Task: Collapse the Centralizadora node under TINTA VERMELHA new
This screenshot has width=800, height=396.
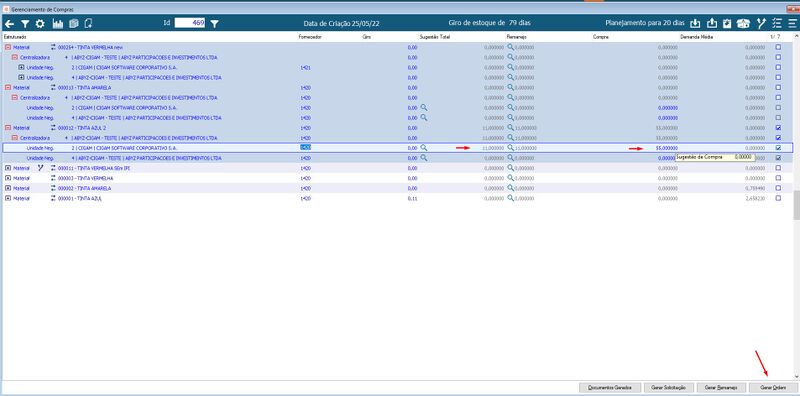Action: pyautogui.click(x=14, y=57)
